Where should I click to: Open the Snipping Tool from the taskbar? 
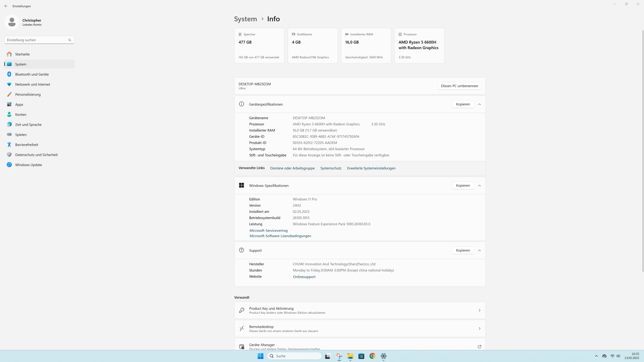[339, 356]
